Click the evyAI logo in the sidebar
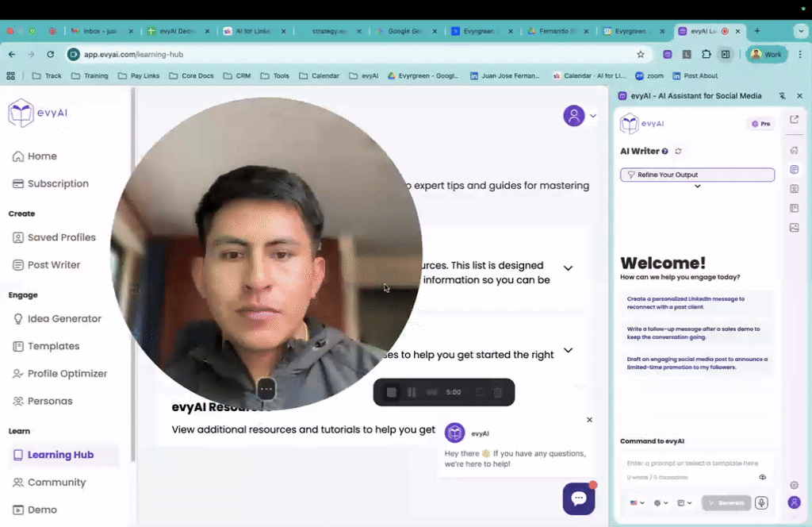Screen dimensions: 812x527 [38, 113]
